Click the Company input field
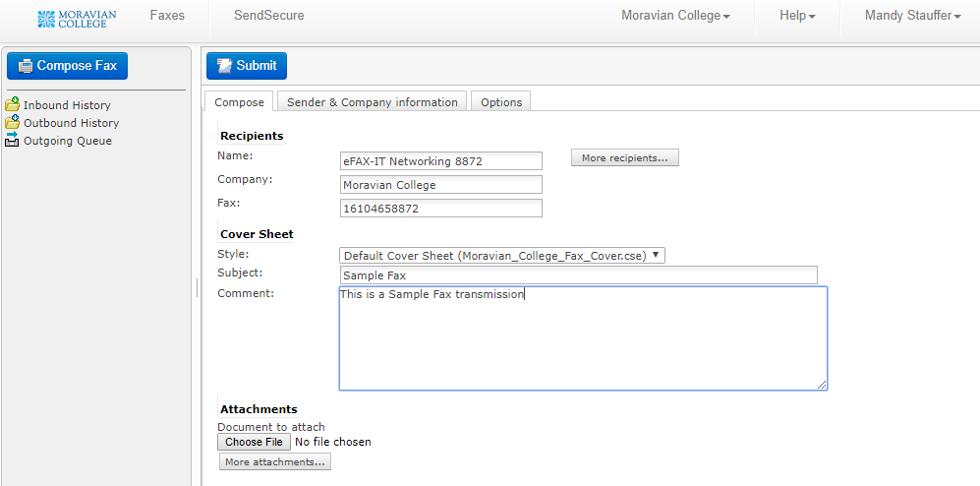This screenshot has height=486, width=980. click(x=441, y=185)
